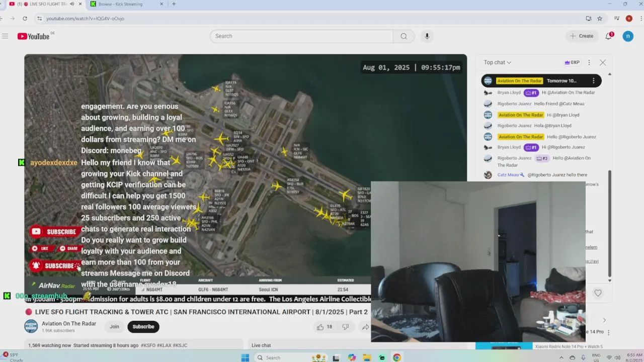
Task: Open video options next to Xiaomi 14 Pro
Action: (x=608, y=332)
